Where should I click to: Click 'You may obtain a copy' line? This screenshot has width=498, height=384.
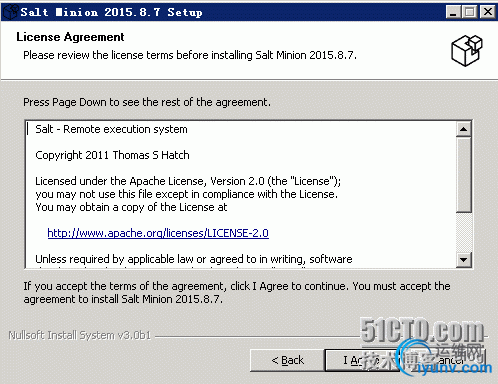(131, 207)
